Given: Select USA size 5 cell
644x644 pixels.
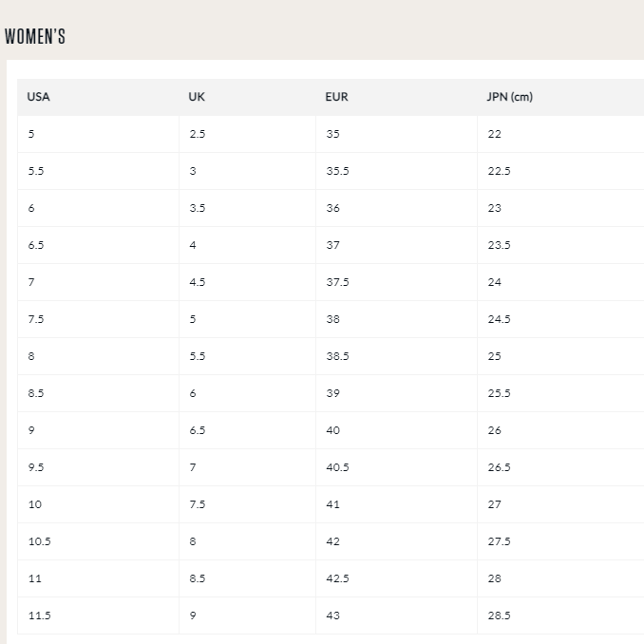Looking at the screenshot, I should point(31,134).
